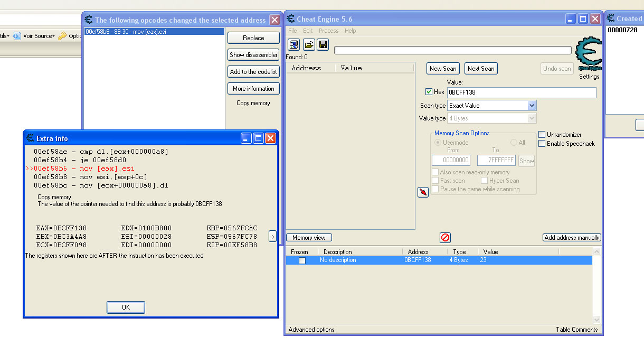The height and width of the screenshot is (346, 644).
Task: Click value 23 in address table
Action: click(x=484, y=260)
